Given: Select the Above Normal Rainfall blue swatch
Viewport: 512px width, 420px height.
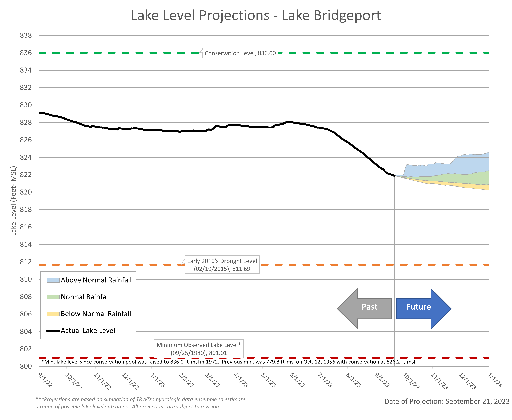Looking at the screenshot, I should [53, 280].
